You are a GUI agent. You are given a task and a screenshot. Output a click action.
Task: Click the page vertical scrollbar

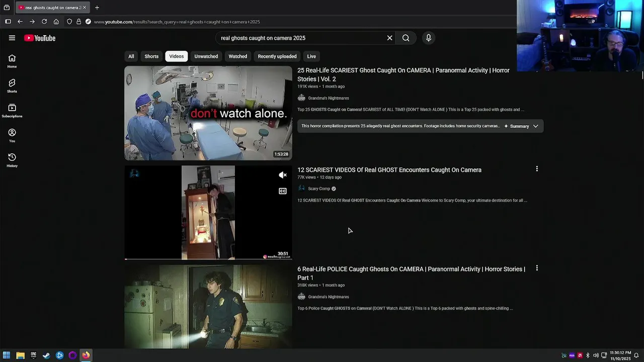point(642,75)
